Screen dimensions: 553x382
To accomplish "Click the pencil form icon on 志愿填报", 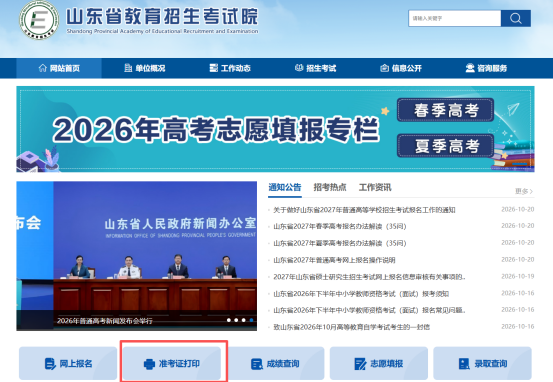I will click(x=360, y=364).
